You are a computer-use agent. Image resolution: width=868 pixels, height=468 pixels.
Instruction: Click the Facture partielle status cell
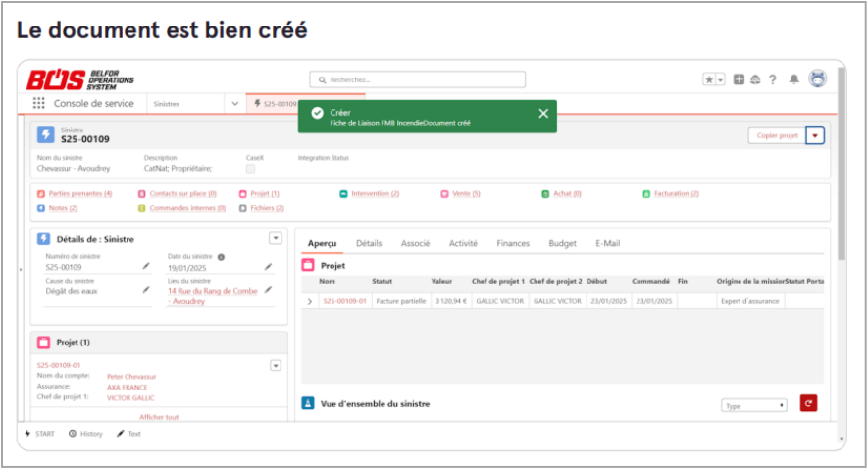click(401, 301)
